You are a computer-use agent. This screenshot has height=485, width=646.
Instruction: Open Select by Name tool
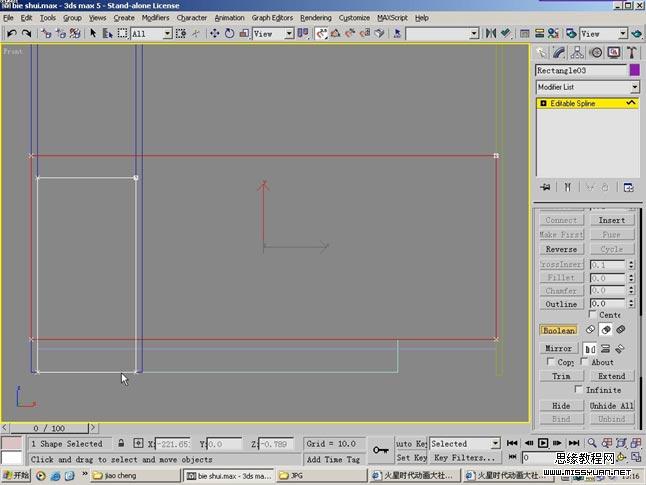pos(108,33)
